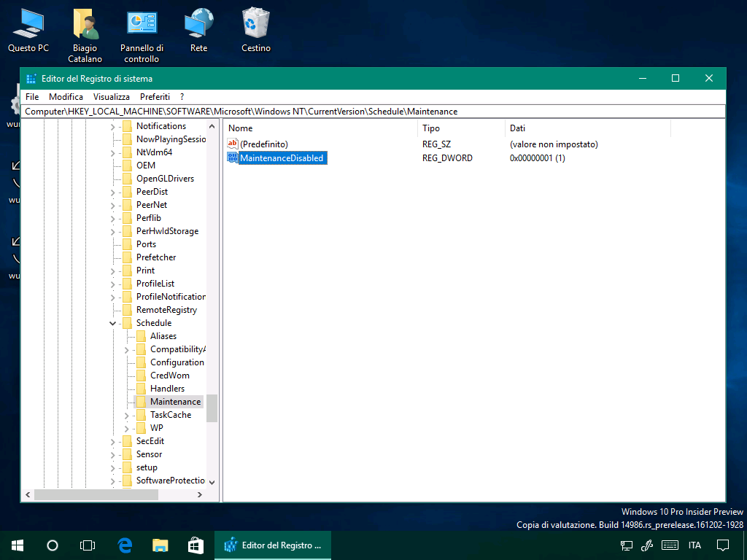This screenshot has width=747, height=560.
Task: Select the Sensor tree key
Action: click(149, 454)
